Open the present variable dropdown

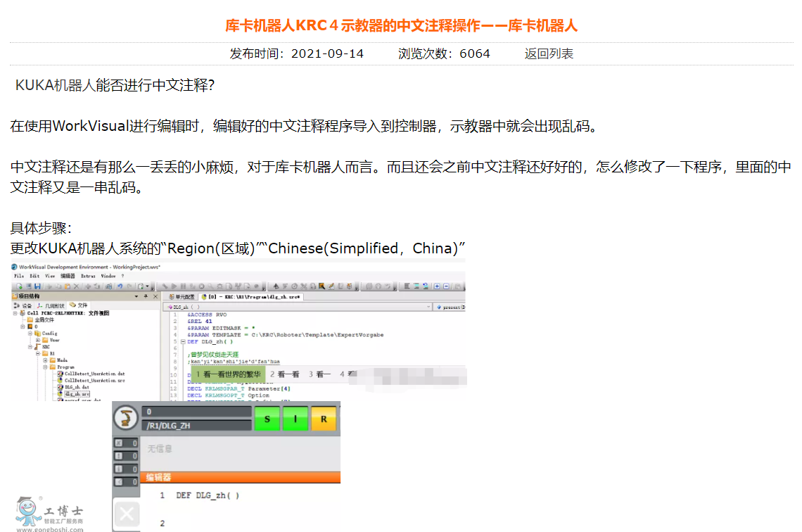450,307
